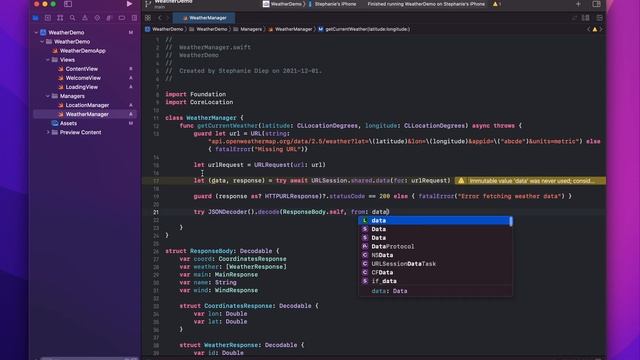The image size is (640, 360).
Task: Go forward in editor history
Action: click(167, 18)
